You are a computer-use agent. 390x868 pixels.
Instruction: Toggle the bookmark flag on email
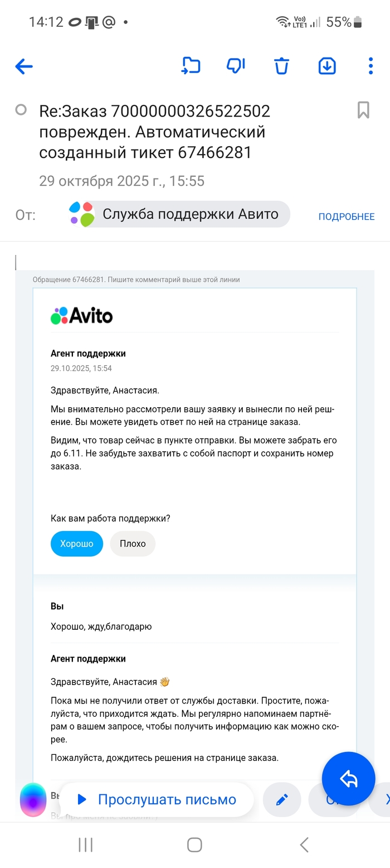coord(363,110)
